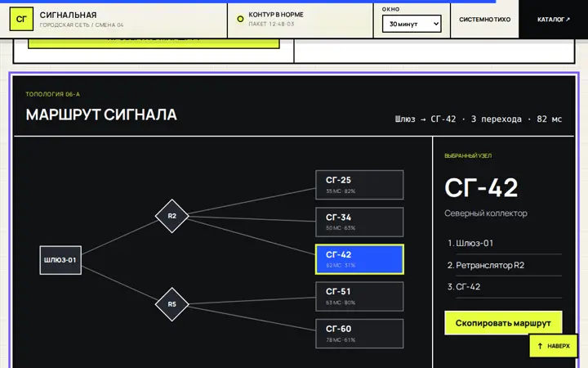
Task: Click the Наверх back-to-top button
Action: (554, 346)
